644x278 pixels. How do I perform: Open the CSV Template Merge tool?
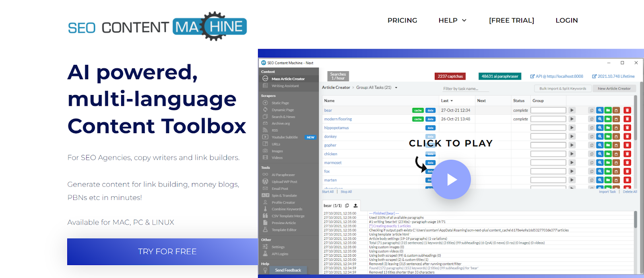288,216
